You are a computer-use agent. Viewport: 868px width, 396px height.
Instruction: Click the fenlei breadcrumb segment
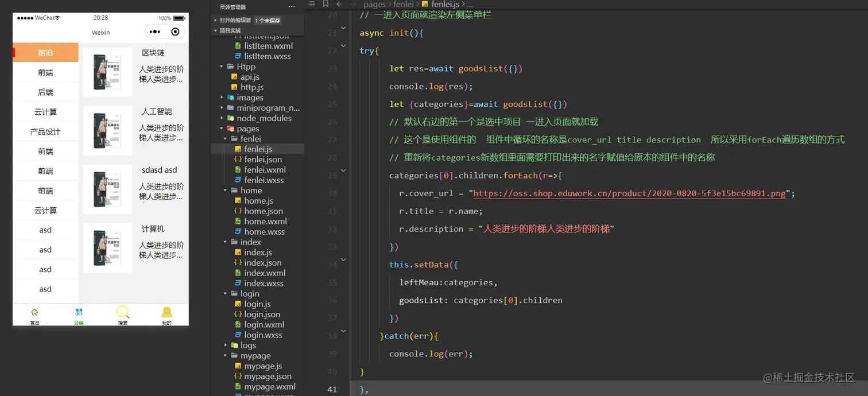pos(404,5)
